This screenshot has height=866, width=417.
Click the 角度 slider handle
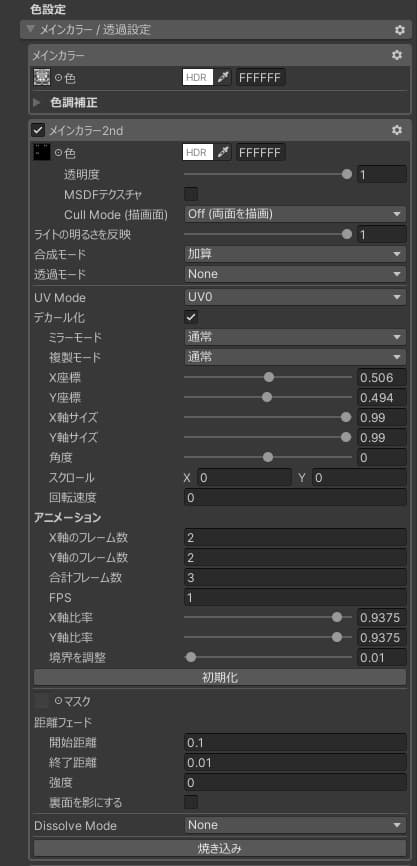268,457
